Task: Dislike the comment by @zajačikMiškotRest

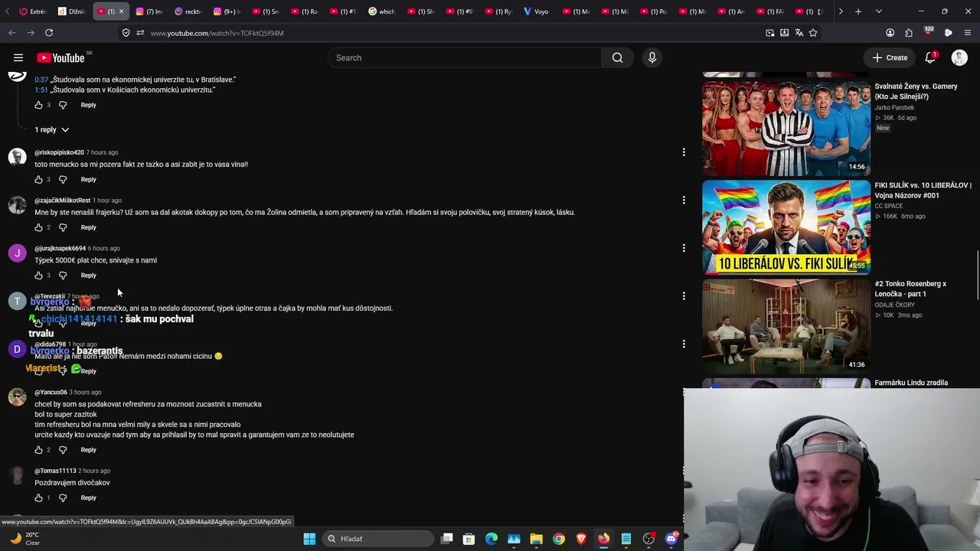Action: pyautogui.click(x=63, y=227)
